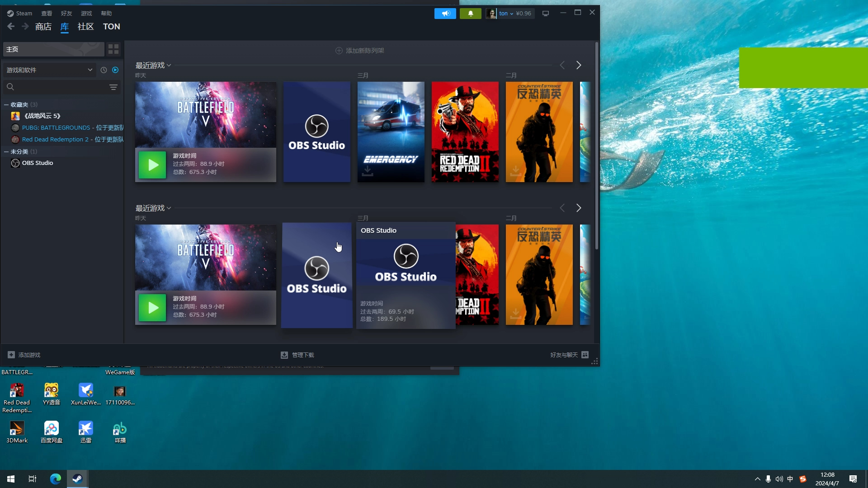Open the 商店 tab
This screenshot has width=868, height=488.
click(x=43, y=27)
